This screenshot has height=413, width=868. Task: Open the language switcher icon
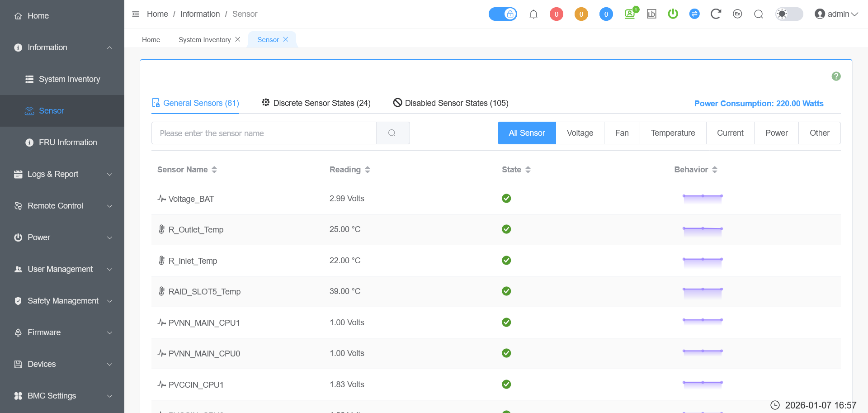click(737, 14)
